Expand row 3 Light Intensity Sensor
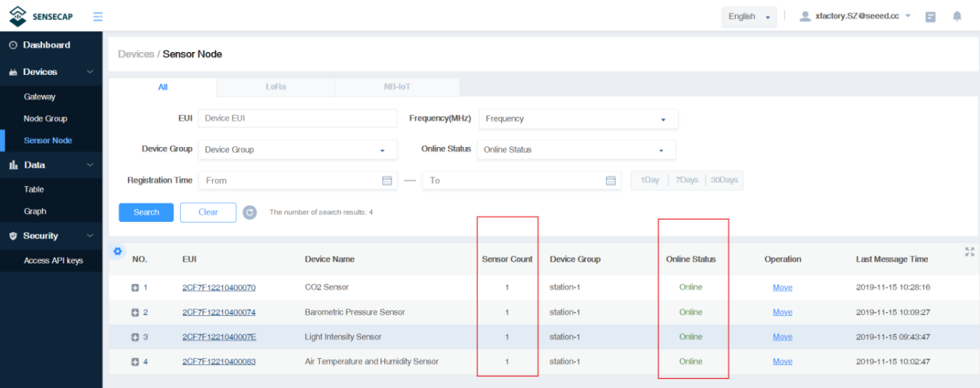The height and width of the screenshot is (388, 980). [135, 337]
